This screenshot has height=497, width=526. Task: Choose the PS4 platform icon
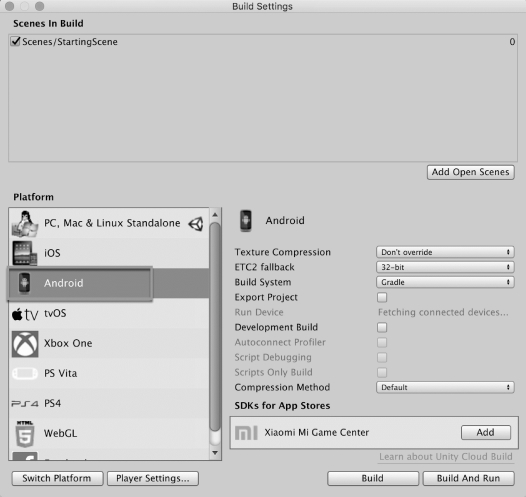coord(25,403)
